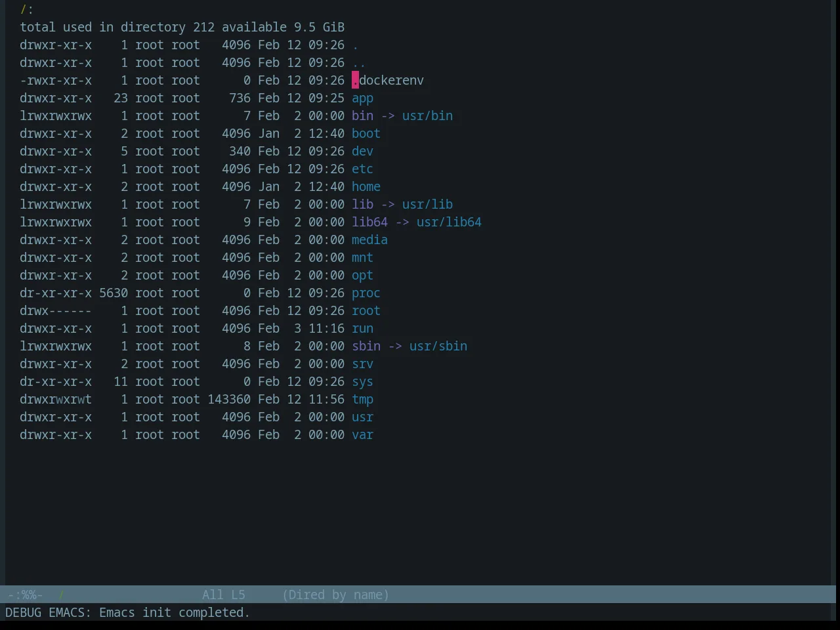Click '(Dired by name)' mode indicator
The width and height of the screenshot is (840, 630).
[x=335, y=595]
